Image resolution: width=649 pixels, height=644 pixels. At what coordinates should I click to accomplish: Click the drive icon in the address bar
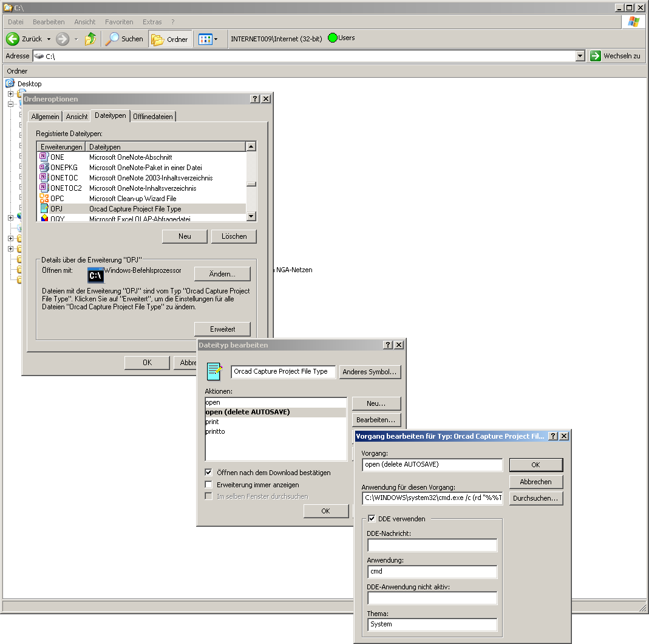tap(39, 56)
